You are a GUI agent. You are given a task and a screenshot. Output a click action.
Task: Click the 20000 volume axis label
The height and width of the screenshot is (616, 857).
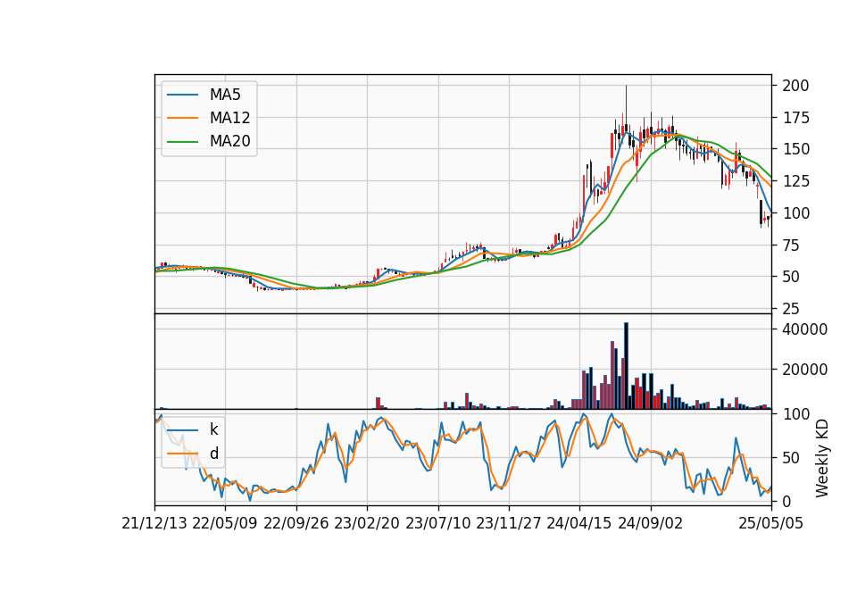coord(805,370)
